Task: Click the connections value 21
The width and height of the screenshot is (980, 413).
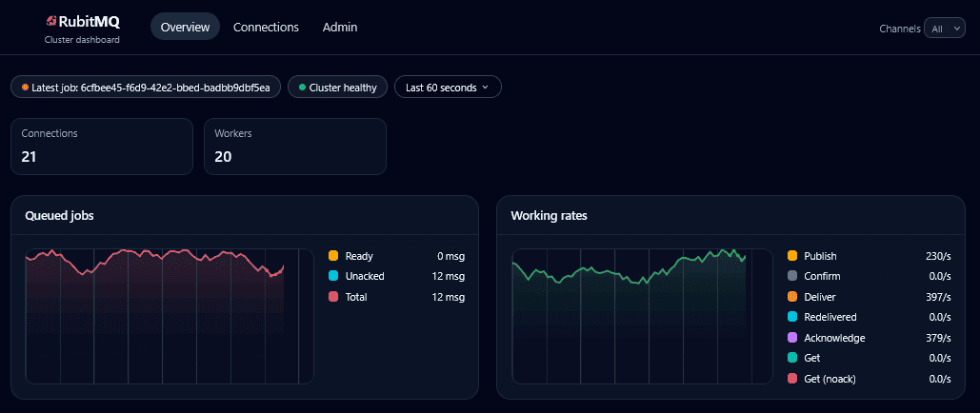Action: tap(29, 156)
